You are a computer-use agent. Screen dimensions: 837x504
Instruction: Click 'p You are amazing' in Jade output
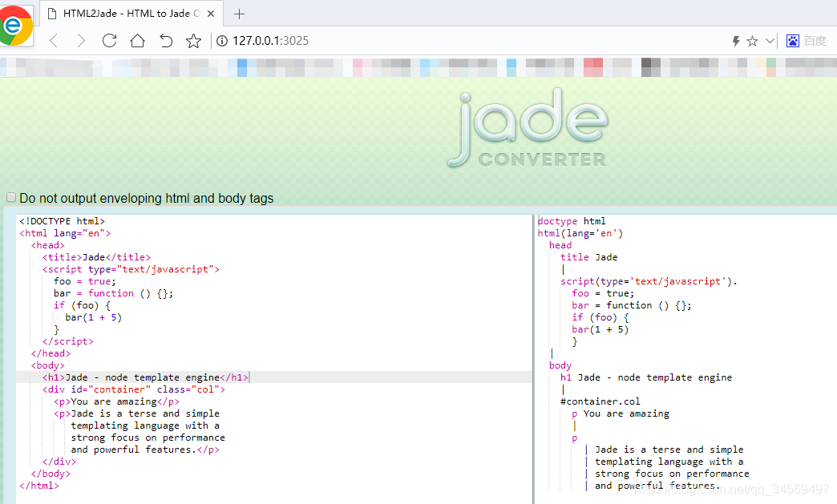(621, 413)
